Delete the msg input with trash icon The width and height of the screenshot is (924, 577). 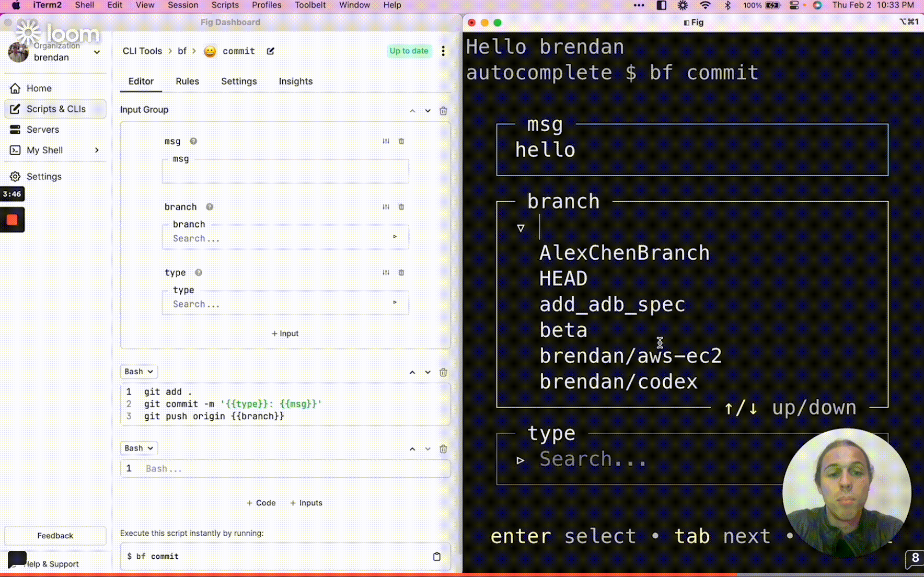401,141
